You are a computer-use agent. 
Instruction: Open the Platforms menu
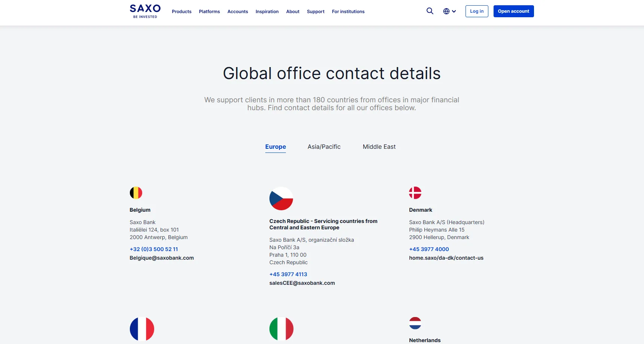[210, 12]
